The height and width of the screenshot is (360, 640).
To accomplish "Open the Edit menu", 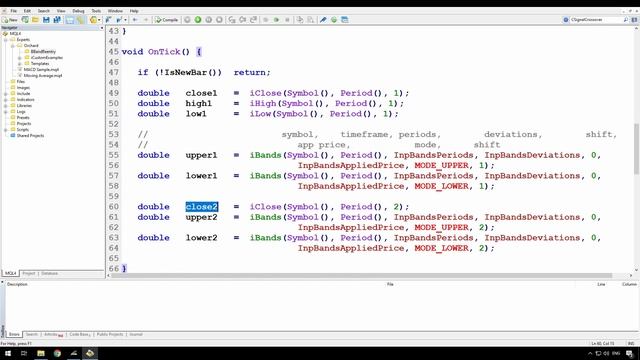I will pos(27,11).
